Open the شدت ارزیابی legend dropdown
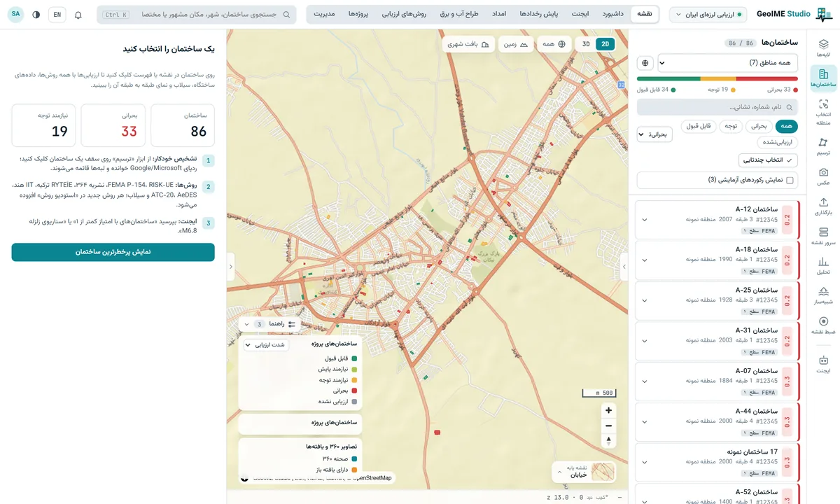 click(265, 345)
